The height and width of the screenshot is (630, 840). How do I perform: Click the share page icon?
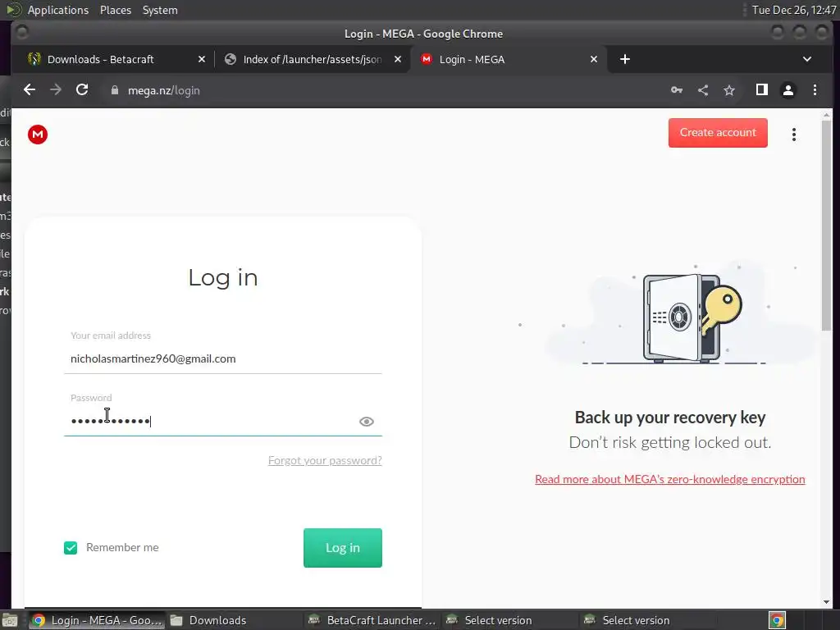[703, 90]
